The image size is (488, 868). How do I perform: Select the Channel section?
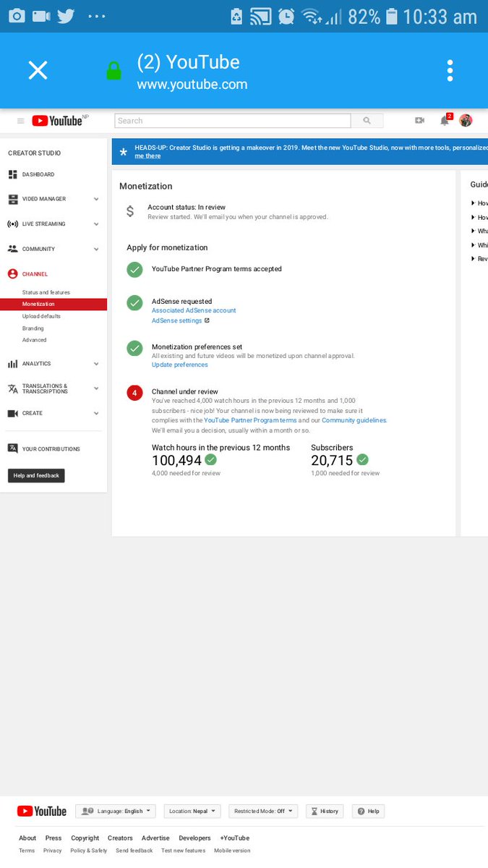tap(27, 274)
